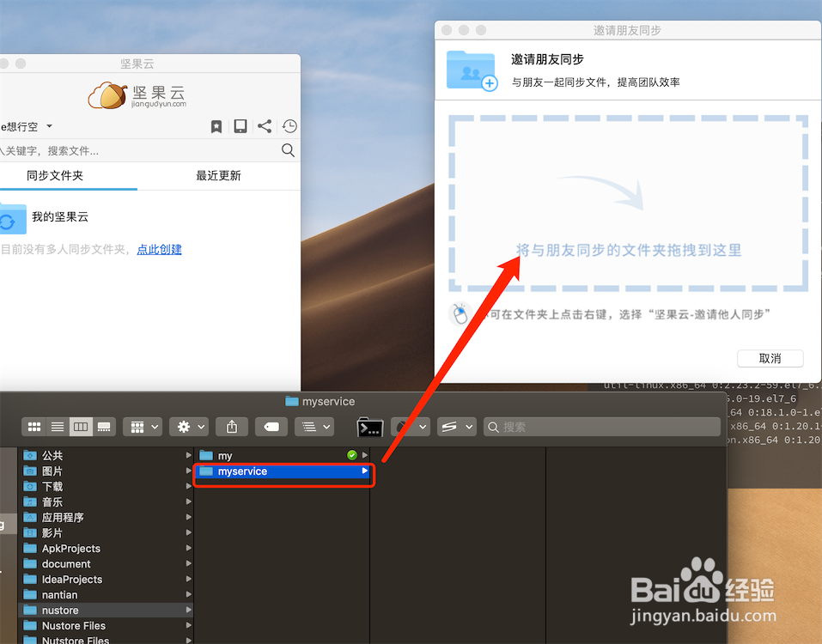Image resolution: width=822 pixels, height=644 pixels.
Task: Click the Finder 搜索 search field
Action: tap(602, 427)
